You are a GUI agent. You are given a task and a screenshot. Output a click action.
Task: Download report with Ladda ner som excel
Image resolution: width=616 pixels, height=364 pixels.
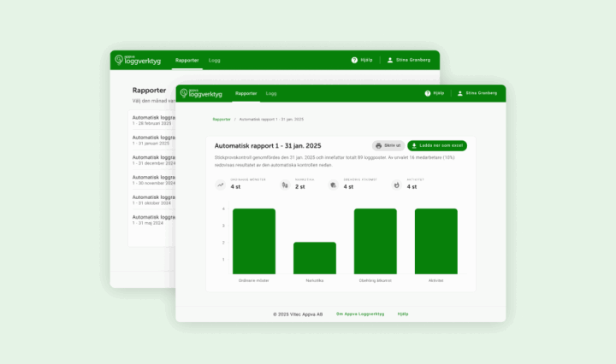point(436,146)
